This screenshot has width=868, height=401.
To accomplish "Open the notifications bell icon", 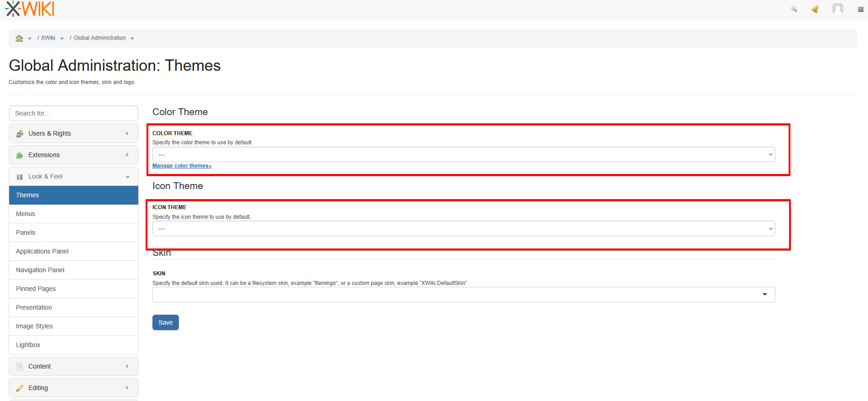I will 815,9.
